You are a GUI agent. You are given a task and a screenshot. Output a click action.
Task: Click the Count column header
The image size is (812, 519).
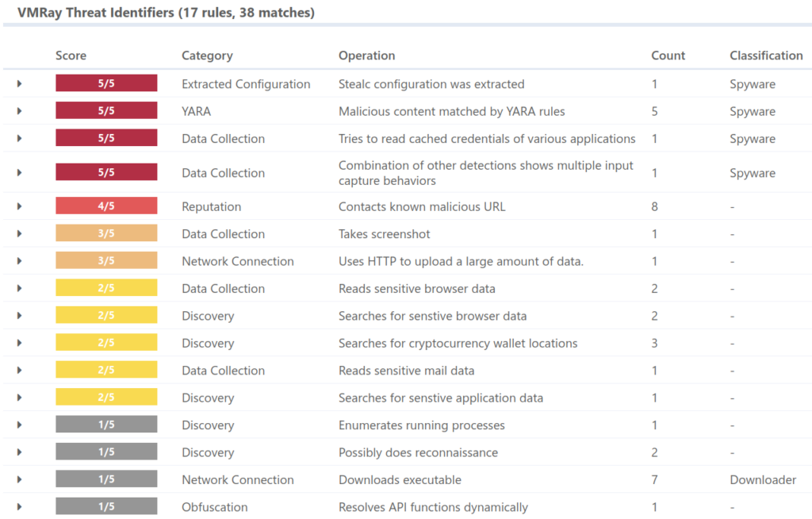pyautogui.click(x=668, y=56)
